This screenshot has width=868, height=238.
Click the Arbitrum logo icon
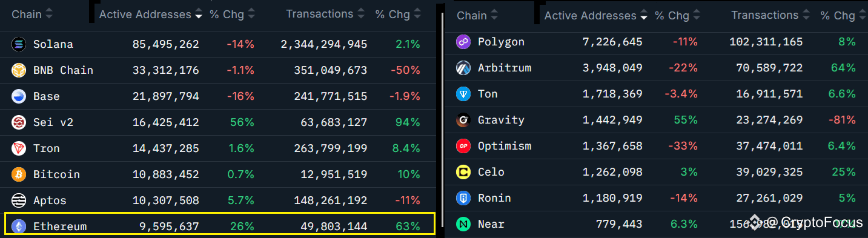(x=463, y=68)
